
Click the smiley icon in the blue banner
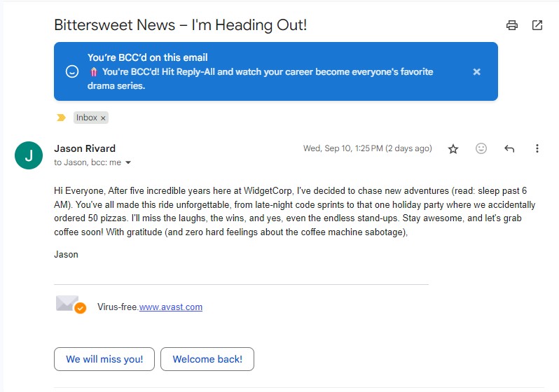click(71, 71)
